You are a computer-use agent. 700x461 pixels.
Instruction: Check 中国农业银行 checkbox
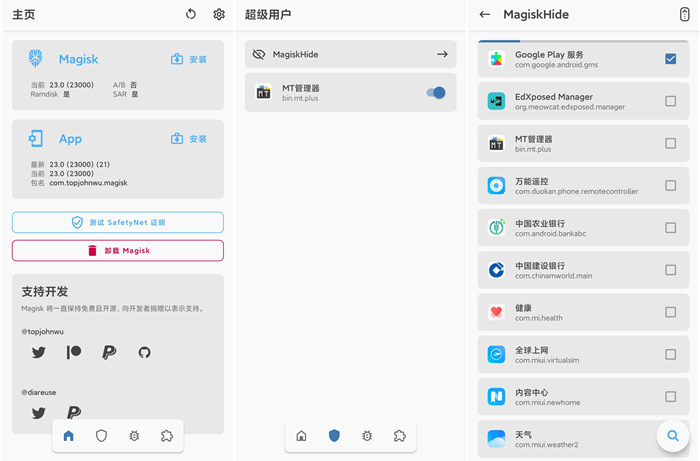click(x=671, y=228)
